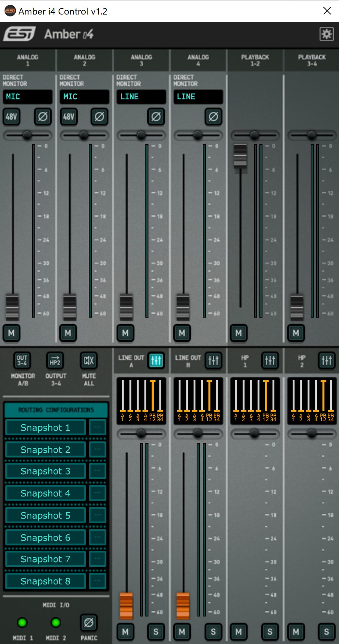This screenshot has width=339, height=644.
Task: Open the settings gear in header
Action: 326,34
